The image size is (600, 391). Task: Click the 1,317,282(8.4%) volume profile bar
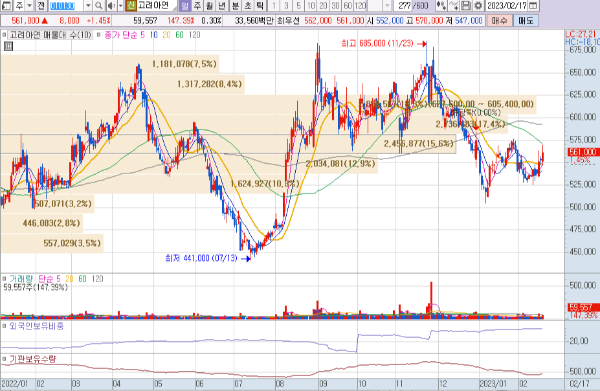click(x=122, y=84)
